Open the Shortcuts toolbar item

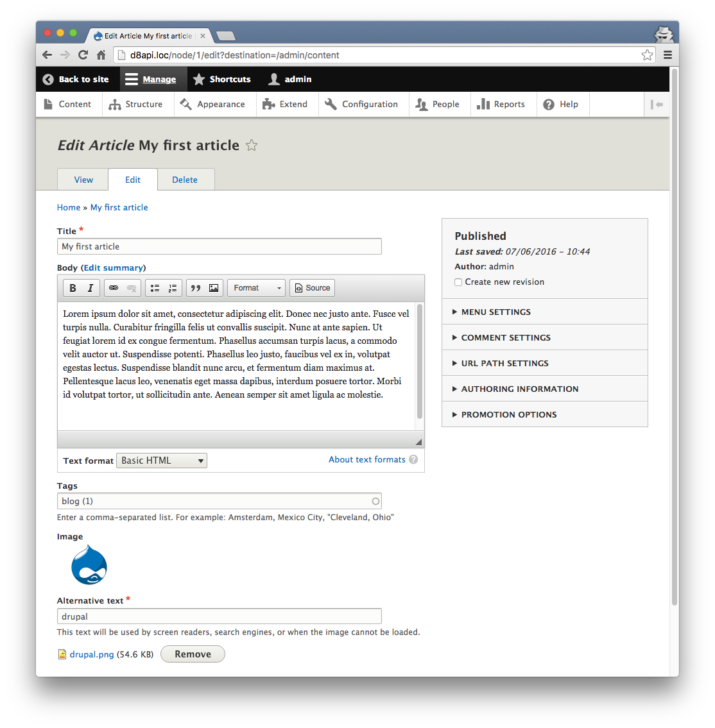pos(222,80)
